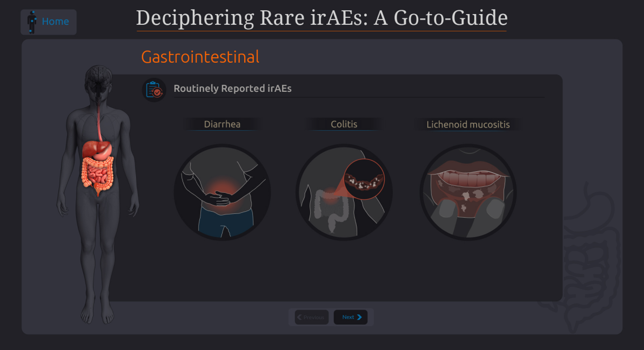Select the Diarrhea label
644x350 pixels.
tap(222, 124)
